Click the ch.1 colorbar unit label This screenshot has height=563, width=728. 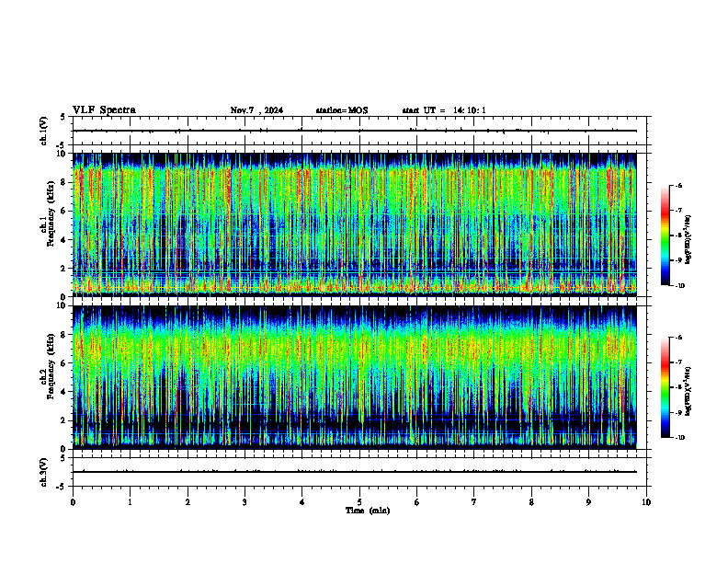[688, 240]
